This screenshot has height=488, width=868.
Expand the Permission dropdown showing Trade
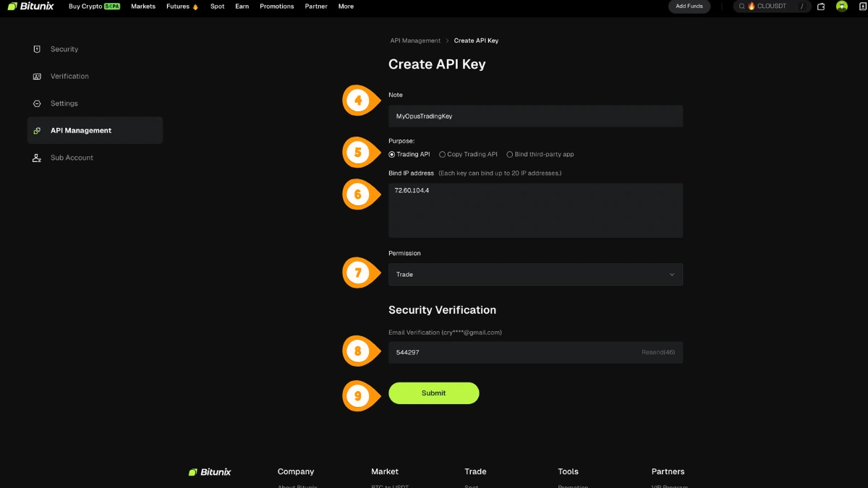coord(535,275)
